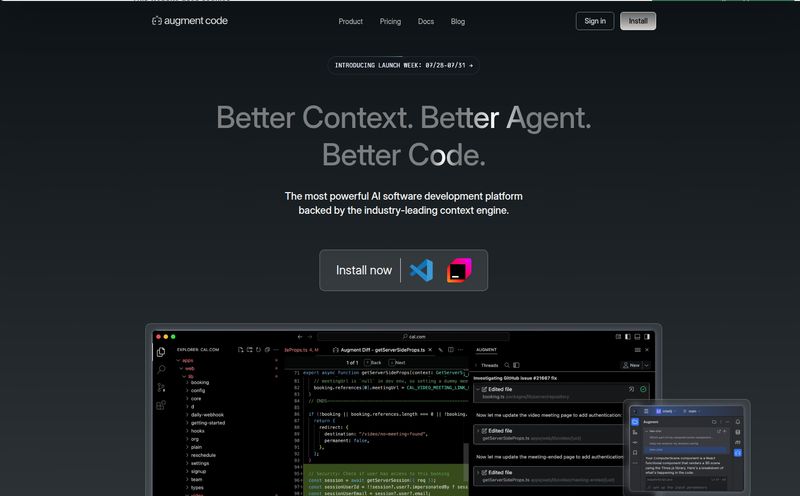Open the Introducing Launch Week banner
The width and height of the screenshot is (800, 496).
point(403,65)
